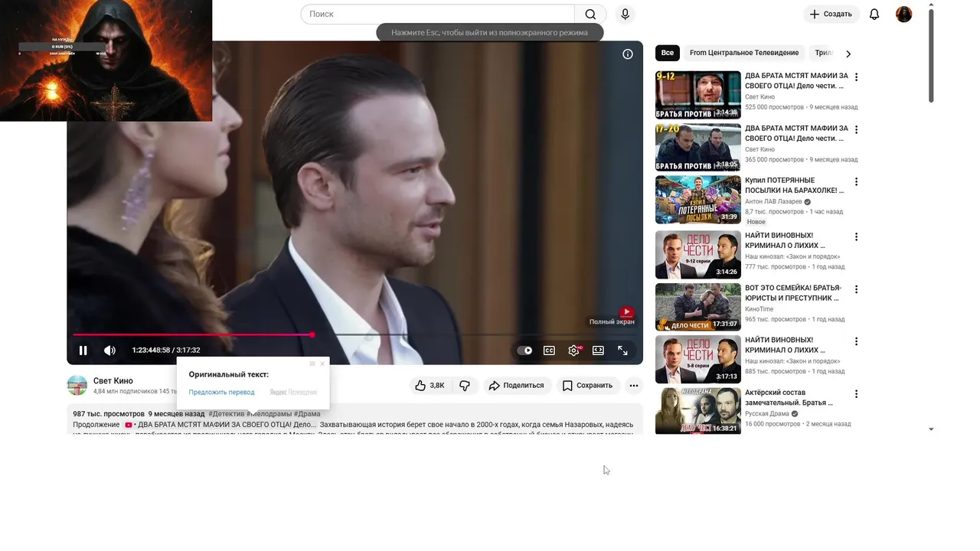Click the Предложить перевод link

click(x=221, y=392)
